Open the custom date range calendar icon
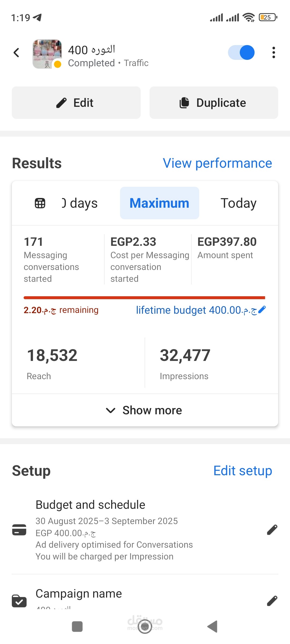Screen dimensions: 290x644 coord(40,203)
